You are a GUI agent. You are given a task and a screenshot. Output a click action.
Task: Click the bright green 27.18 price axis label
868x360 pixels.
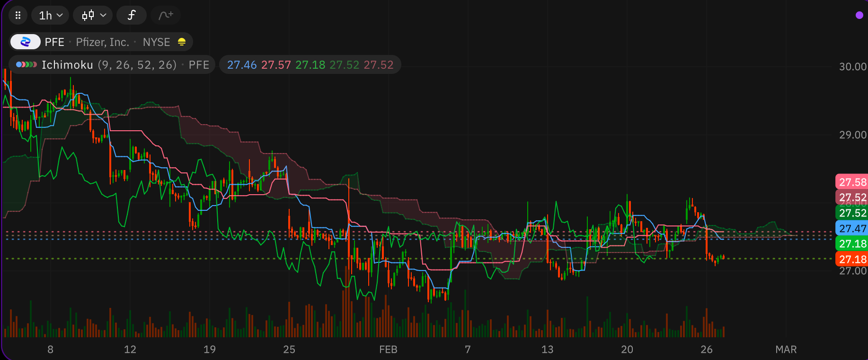852,244
